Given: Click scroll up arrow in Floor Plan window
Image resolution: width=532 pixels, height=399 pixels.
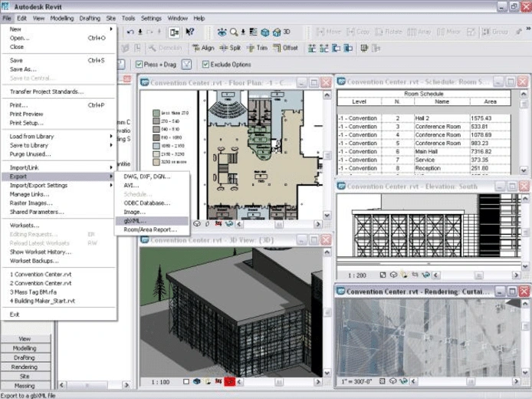Looking at the screenshot, I should (x=327, y=95).
